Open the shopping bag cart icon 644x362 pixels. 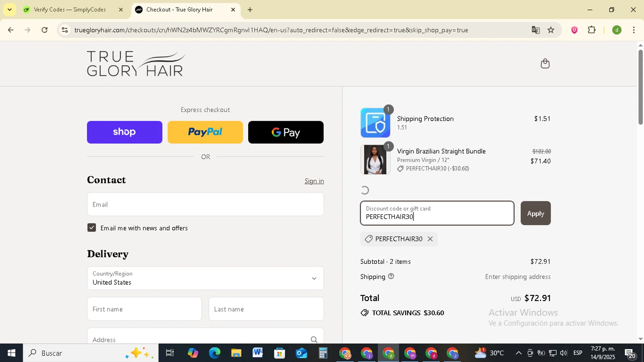[545, 64]
